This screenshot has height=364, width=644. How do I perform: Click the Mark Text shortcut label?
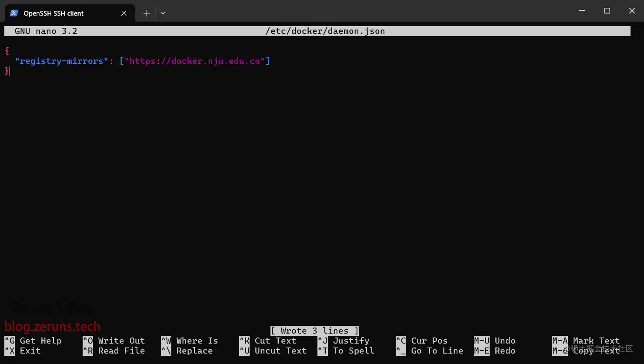596,341
